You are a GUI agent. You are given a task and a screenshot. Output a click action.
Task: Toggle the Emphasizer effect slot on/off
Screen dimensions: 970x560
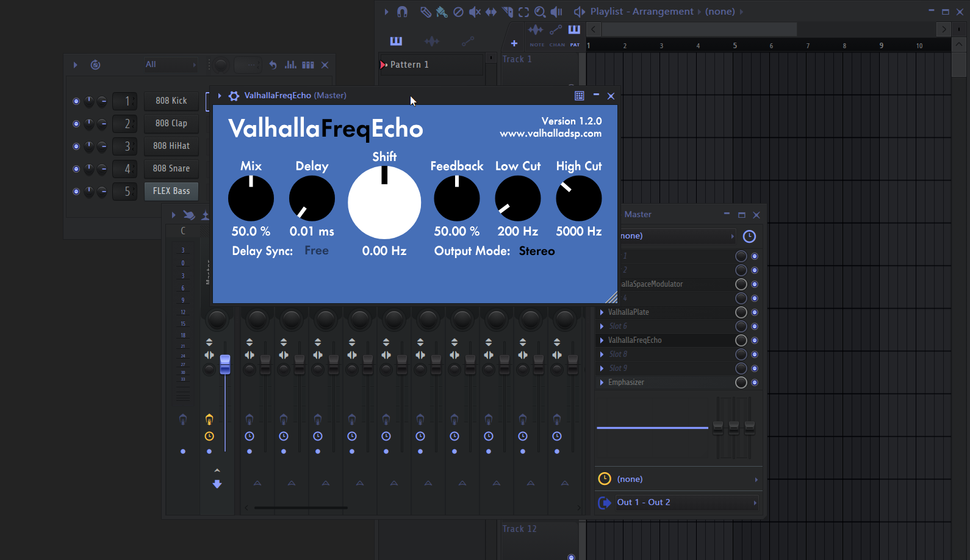point(755,382)
